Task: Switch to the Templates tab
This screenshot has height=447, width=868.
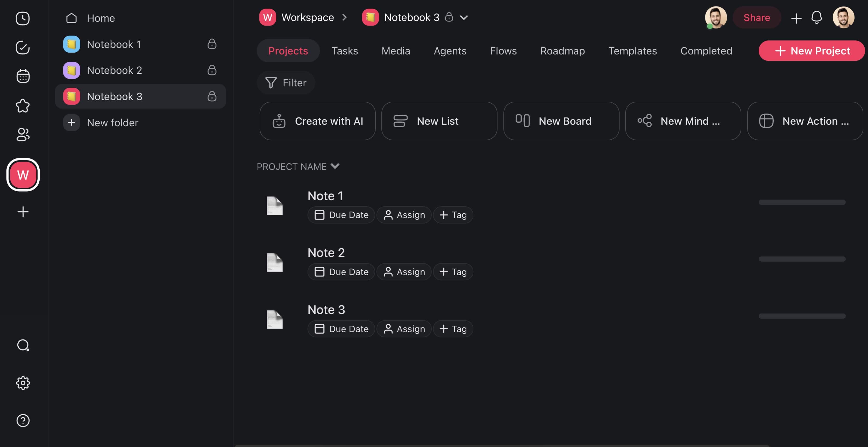Action: tap(632, 51)
